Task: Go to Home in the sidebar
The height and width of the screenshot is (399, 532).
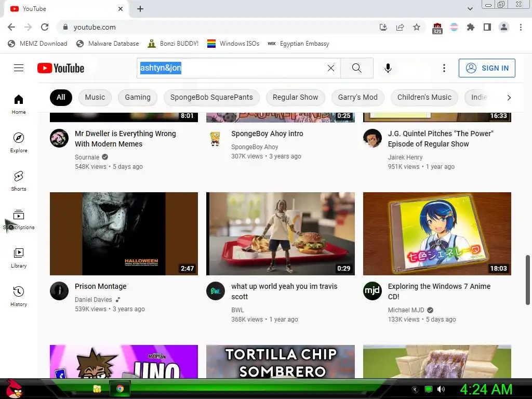Action: pos(19,104)
